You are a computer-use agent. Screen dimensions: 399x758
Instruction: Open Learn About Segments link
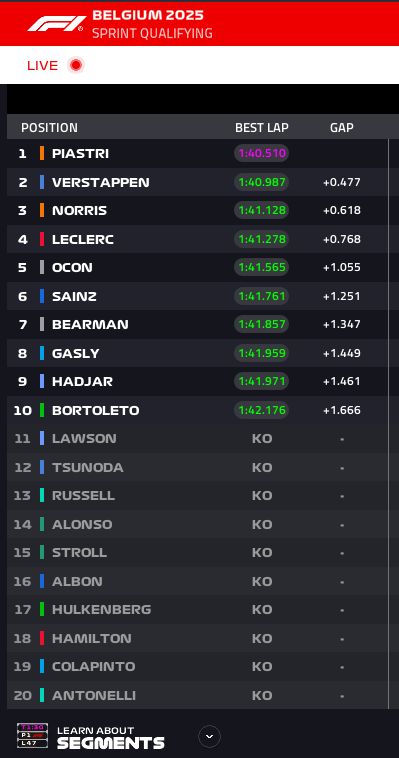coord(111,737)
